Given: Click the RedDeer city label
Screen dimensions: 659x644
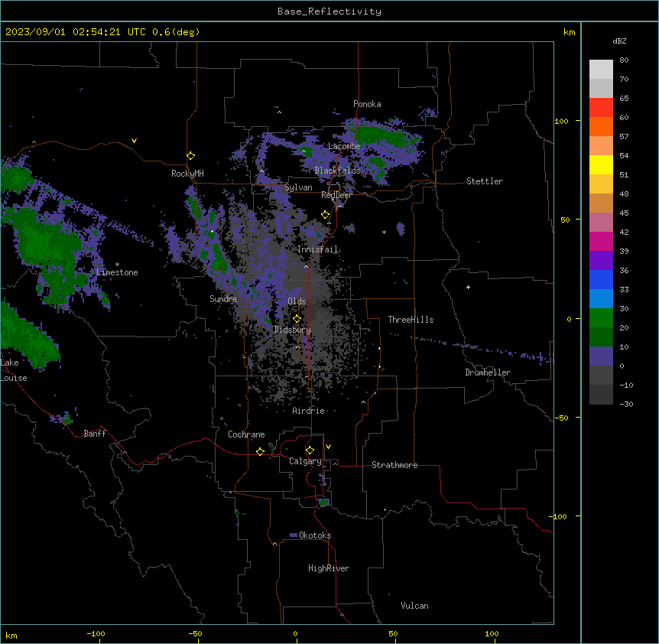Looking at the screenshot, I should click(x=336, y=195).
